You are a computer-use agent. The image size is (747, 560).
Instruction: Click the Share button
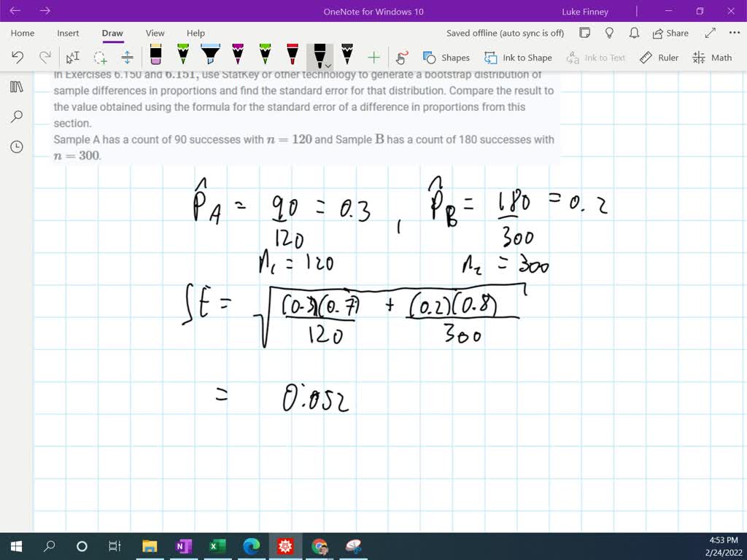point(670,33)
